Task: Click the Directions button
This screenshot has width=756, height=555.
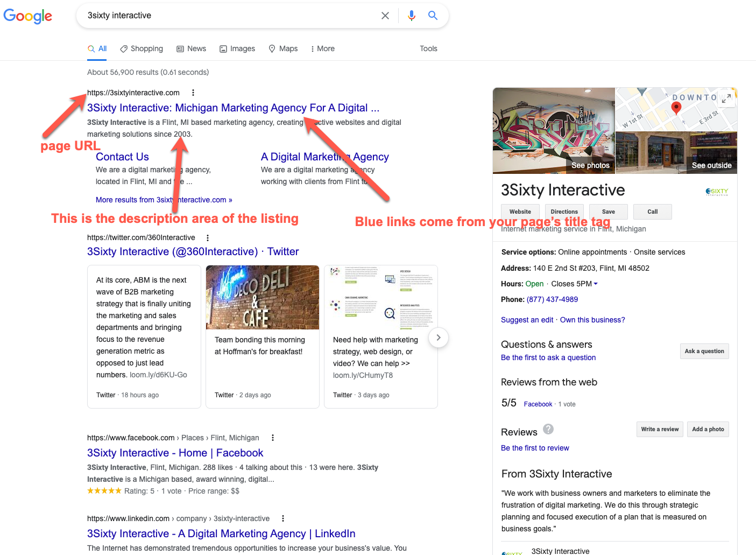Action: coord(564,212)
